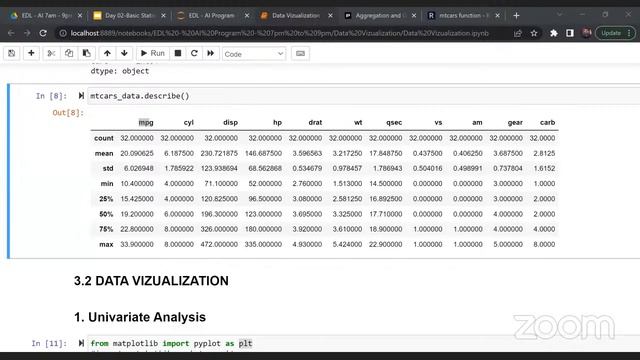
Task: Close the Aggregation and tab
Action: pos(414,16)
